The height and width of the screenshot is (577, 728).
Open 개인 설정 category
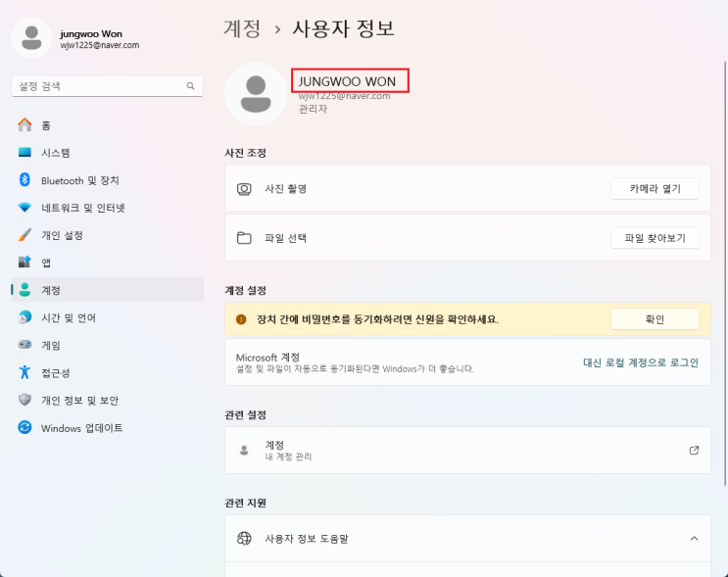point(107,235)
